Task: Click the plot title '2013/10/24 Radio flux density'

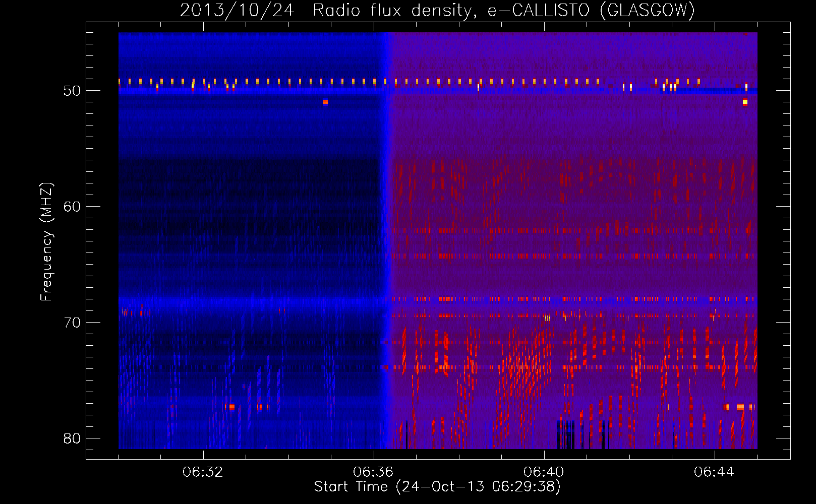Action: tap(329, 11)
